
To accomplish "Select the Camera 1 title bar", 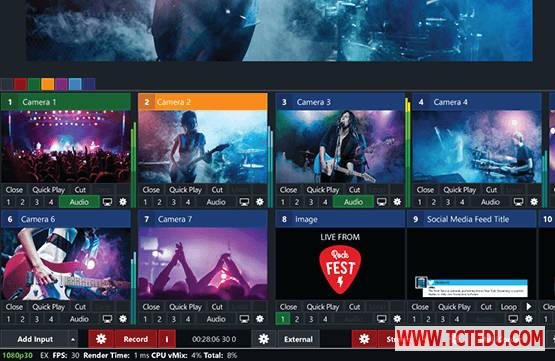I will coord(65,102).
